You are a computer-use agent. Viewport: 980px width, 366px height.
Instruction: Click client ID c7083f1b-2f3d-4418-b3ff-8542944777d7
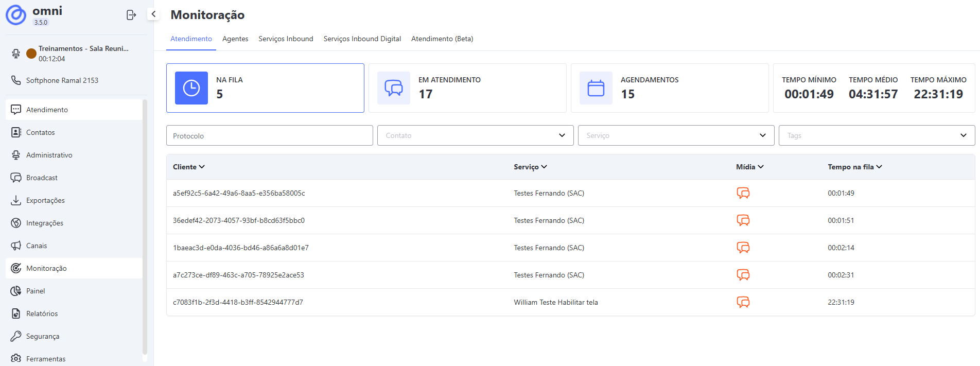(x=238, y=302)
